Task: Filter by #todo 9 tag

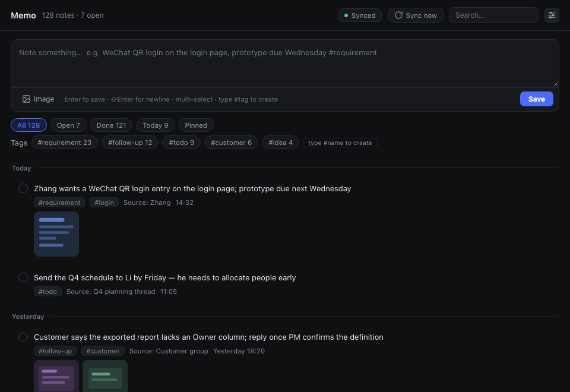Action: click(x=181, y=143)
